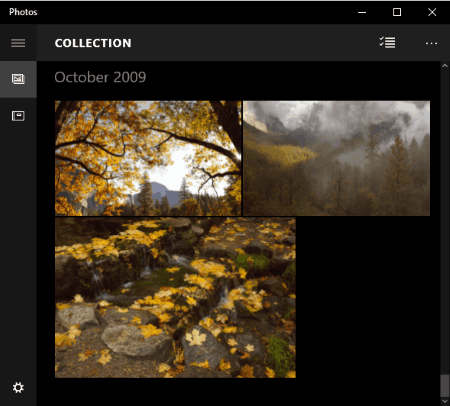Open the autumn tree canopy photo

point(148,158)
